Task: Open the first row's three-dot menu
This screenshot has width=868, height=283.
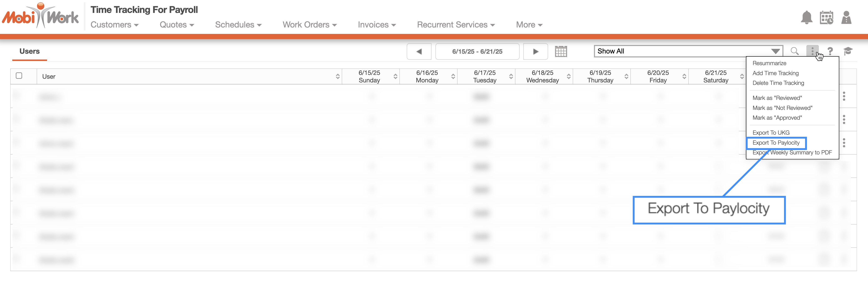Action: point(844,96)
